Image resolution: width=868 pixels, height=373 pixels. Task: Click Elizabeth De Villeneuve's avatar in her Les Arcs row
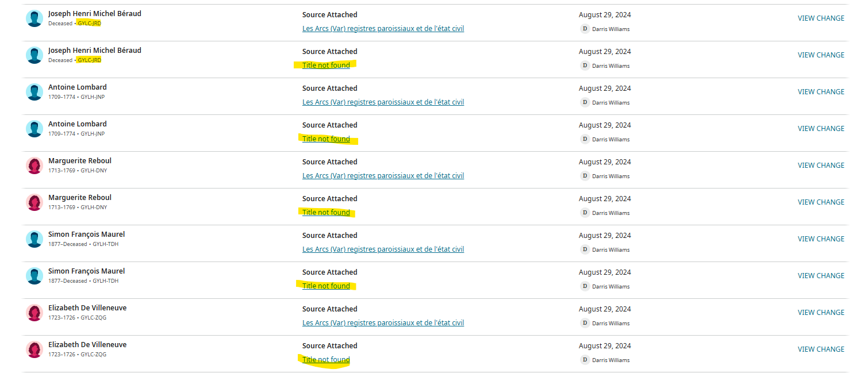pyautogui.click(x=34, y=313)
